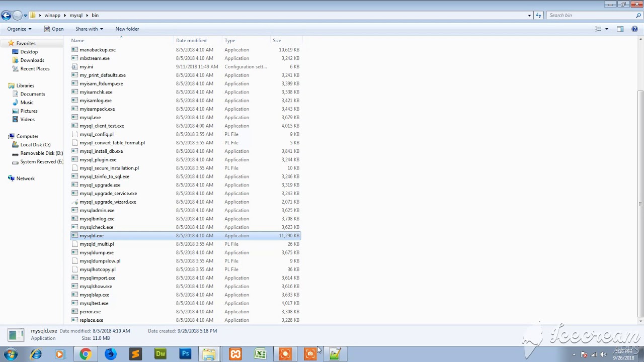Open Dreamweaver from taskbar
Viewport: 644px width, 362px height.
(x=160, y=354)
